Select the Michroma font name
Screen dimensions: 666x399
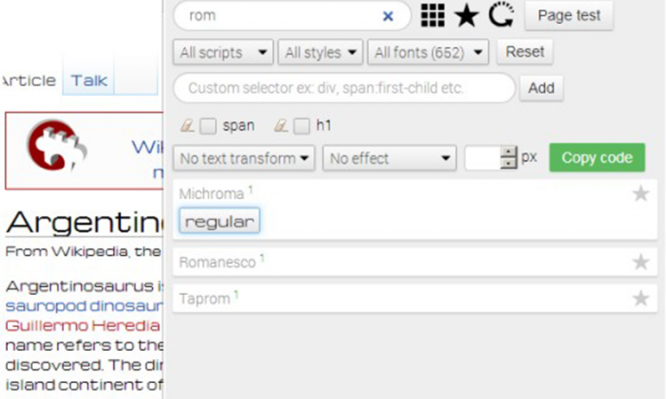point(211,194)
